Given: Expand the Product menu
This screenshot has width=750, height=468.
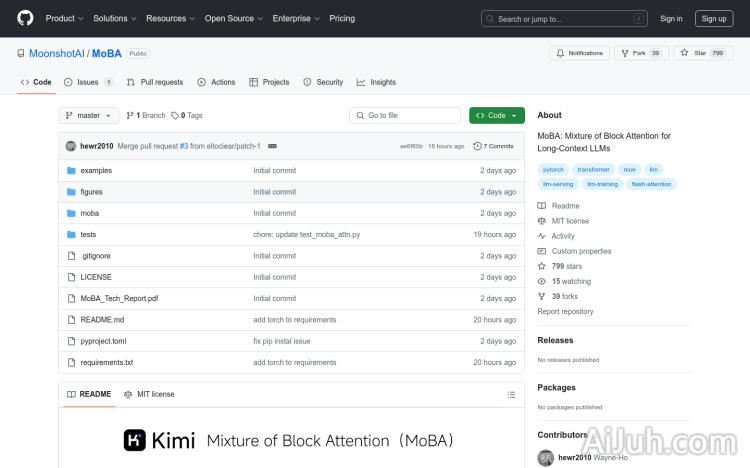Looking at the screenshot, I should point(64,18).
